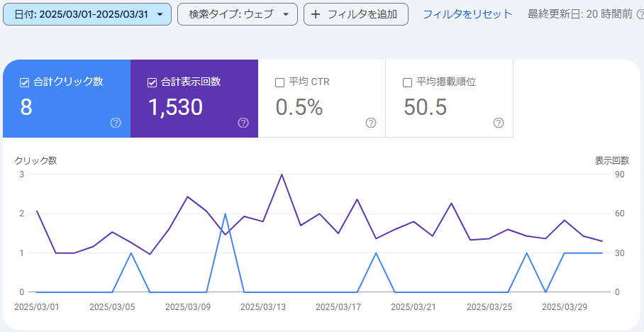Click the right axis label 60

click(619, 214)
